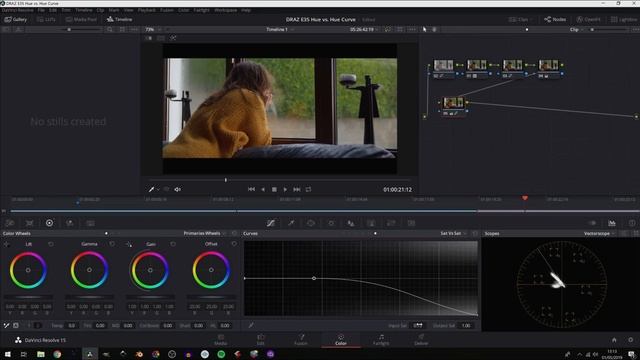The width and height of the screenshot is (640, 360).
Task: Toggle the viewer eyedropper tool
Action: (x=151, y=189)
